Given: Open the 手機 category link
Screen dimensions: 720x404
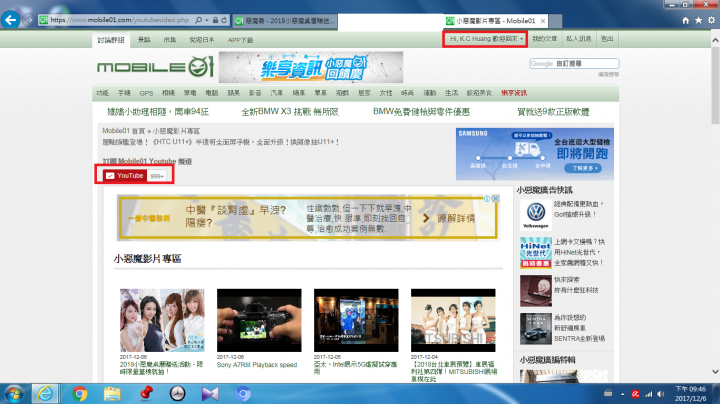Looking at the screenshot, I should 124,93.
